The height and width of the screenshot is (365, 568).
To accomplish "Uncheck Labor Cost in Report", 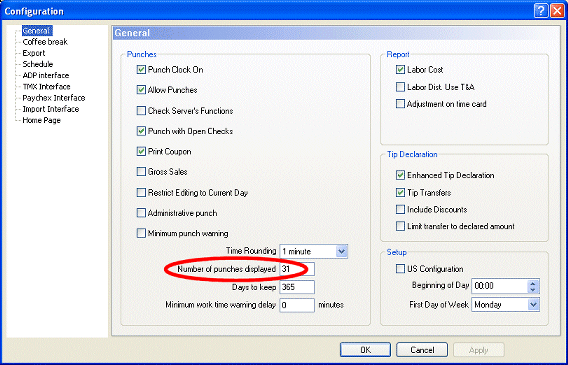I will (x=400, y=70).
